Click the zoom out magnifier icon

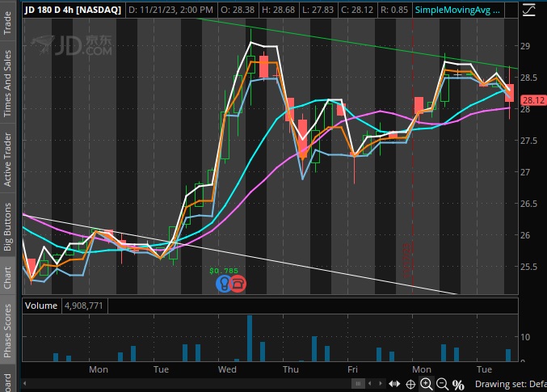[443, 384]
